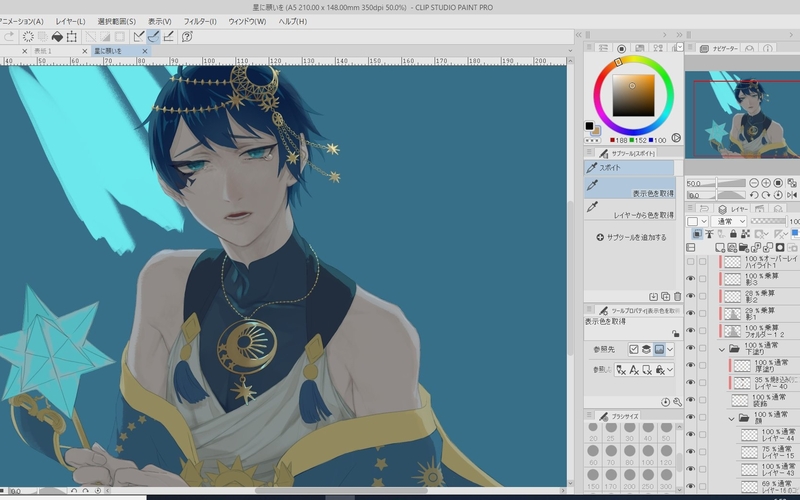The height and width of the screenshot is (500, 800).
Task: Open canvas tab list dropdown arrow
Action: click(570, 51)
